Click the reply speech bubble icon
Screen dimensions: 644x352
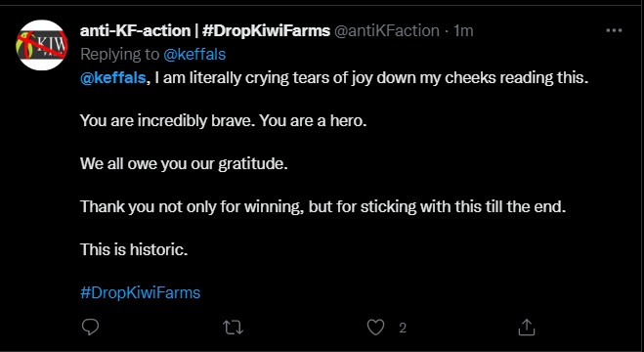pyautogui.click(x=90, y=328)
